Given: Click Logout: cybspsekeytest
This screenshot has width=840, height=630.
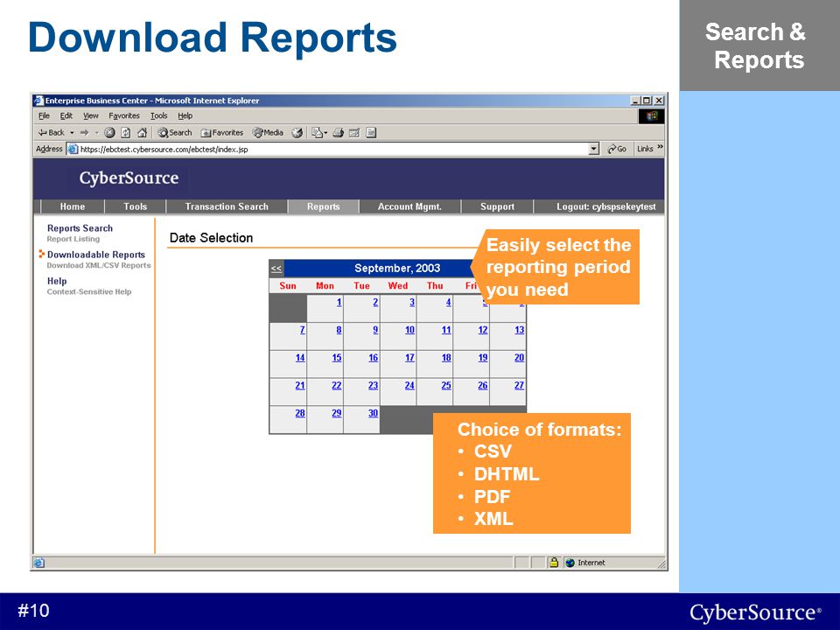Looking at the screenshot, I should click(605, 206).
